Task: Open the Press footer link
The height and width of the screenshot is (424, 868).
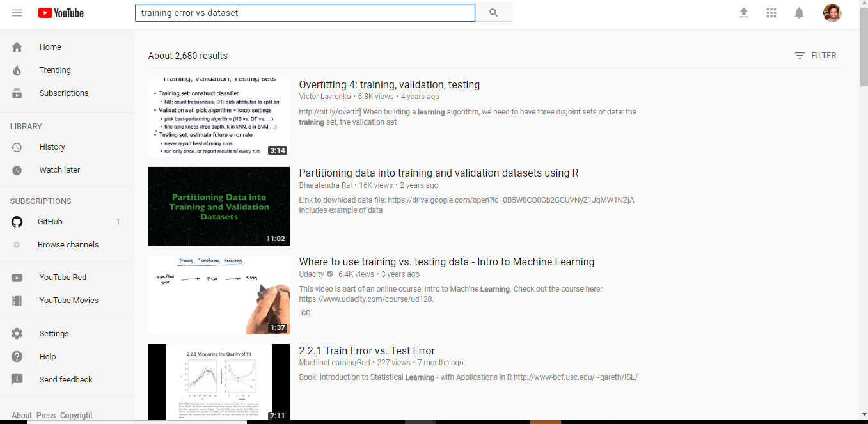Action: point(46,416)
